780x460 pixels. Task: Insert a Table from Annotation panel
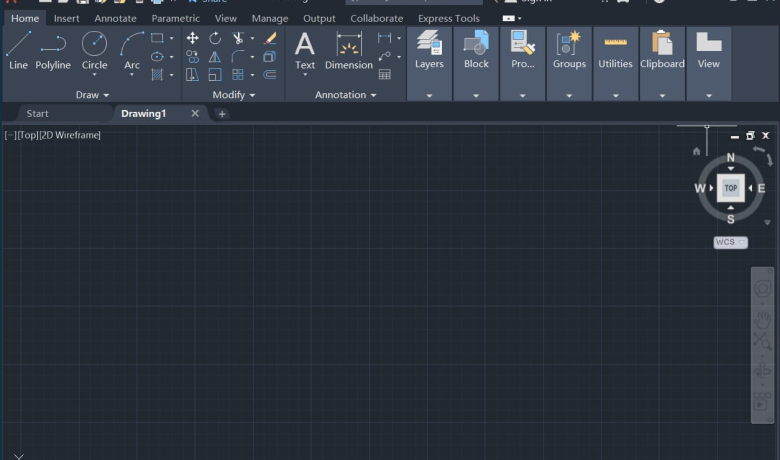(385, 75)
